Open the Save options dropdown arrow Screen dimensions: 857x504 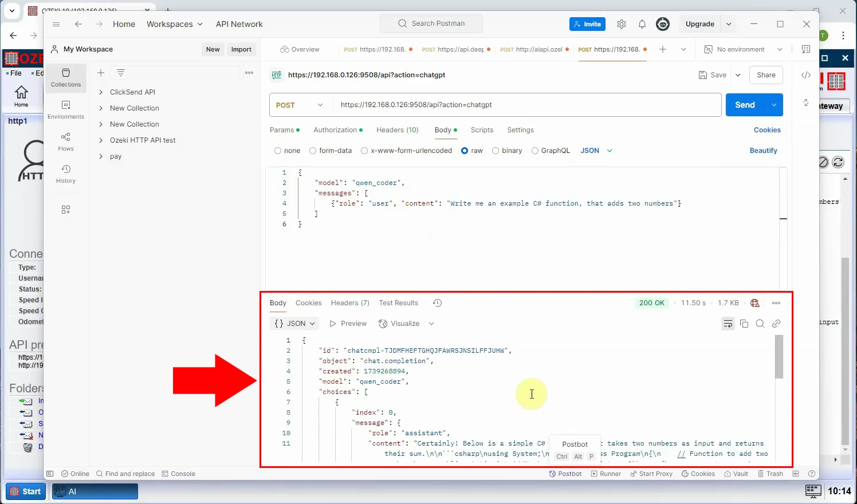pyautogui.click(x=738, y=75)
